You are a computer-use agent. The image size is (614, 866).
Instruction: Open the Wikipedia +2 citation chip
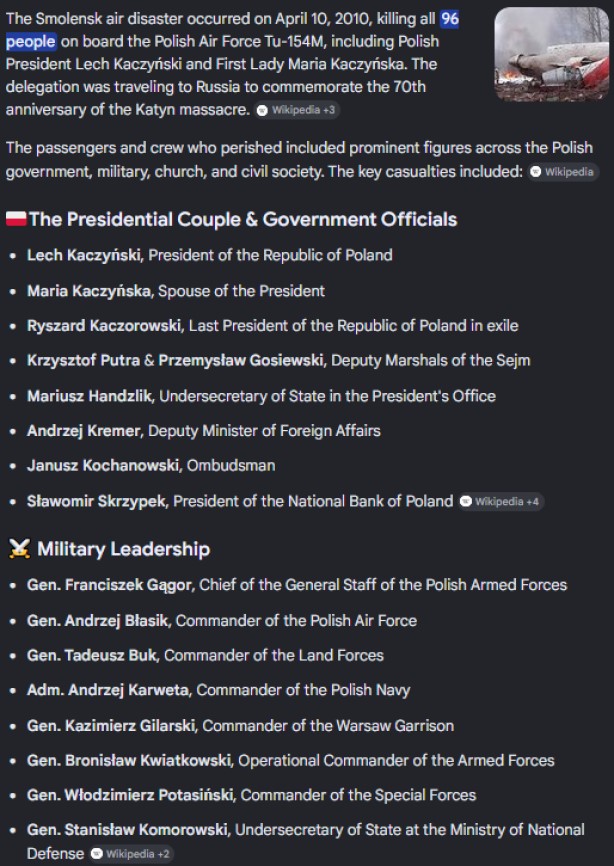click(x=131, y=854)
